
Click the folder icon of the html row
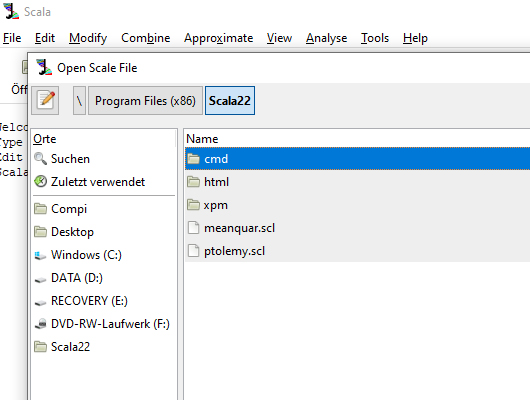click(x=193, y=182)
